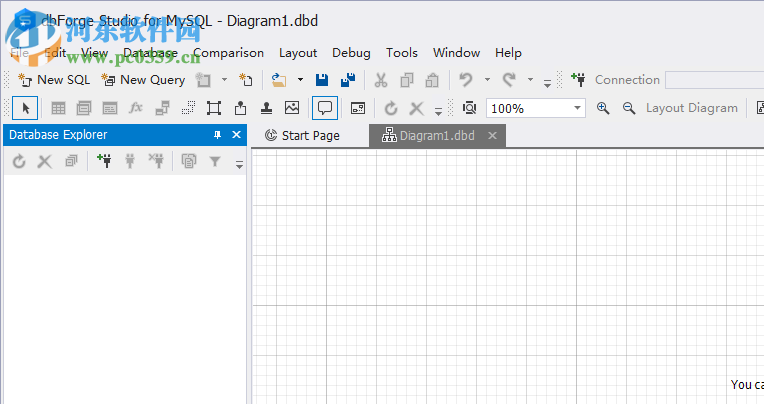
Task: Open the Debug menu
Action: coord(351,53)
